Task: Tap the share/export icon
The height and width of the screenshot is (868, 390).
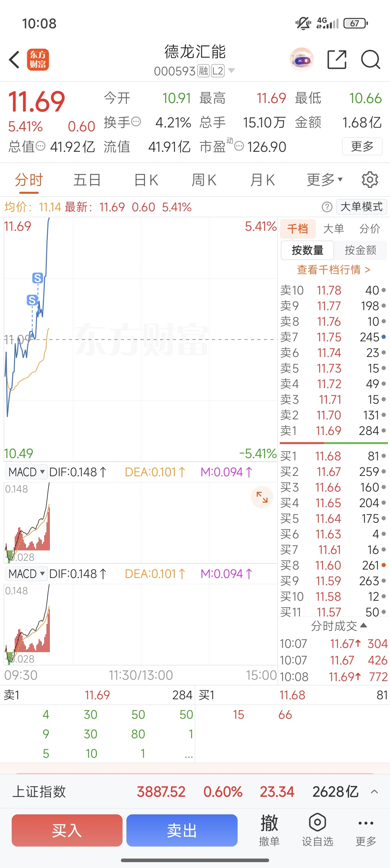Action: (337, 59)
